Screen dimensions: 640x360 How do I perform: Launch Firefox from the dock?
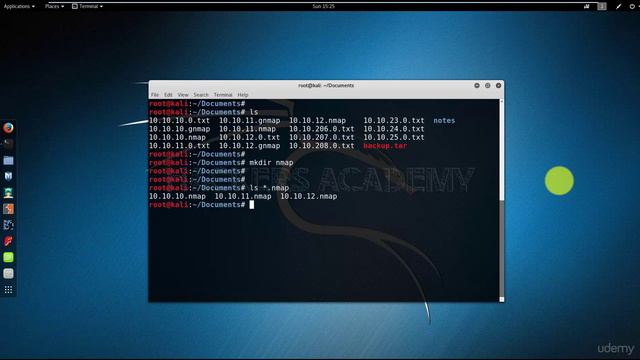click(x=8, y=128)
